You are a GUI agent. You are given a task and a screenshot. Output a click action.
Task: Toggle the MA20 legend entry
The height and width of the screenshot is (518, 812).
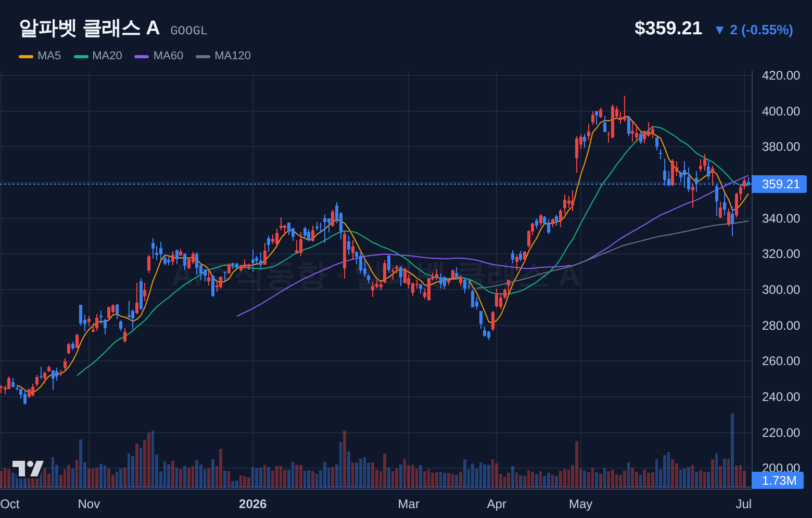(98, 56)
